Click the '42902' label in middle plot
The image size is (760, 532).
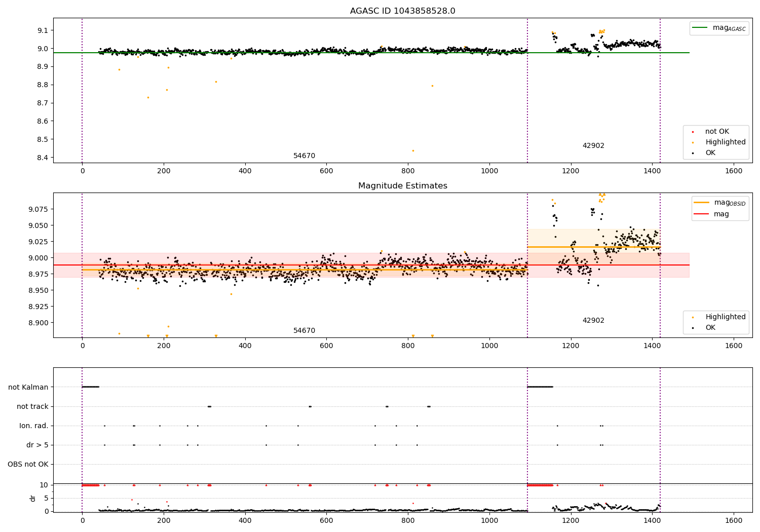593,321
